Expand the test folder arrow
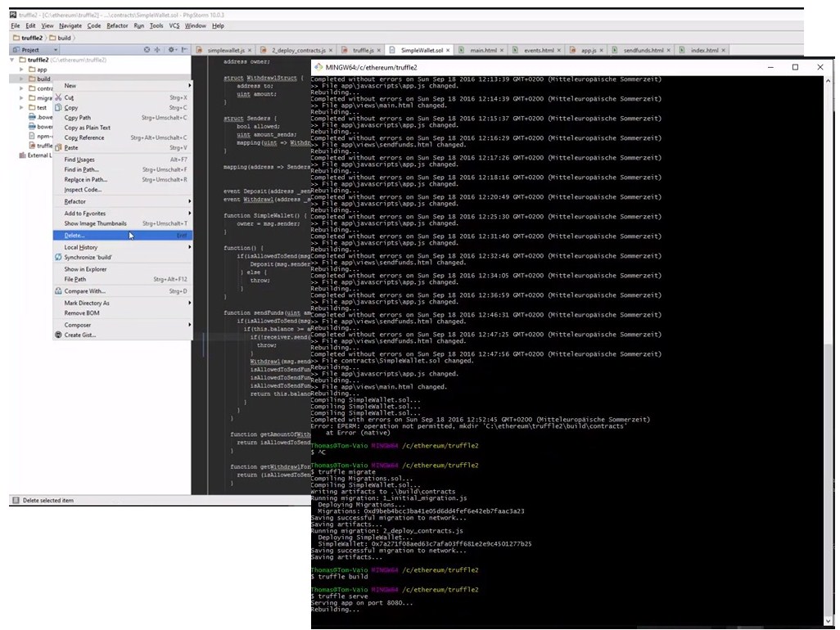The width and height of the screenshot is (840, 630). (21, 107)
